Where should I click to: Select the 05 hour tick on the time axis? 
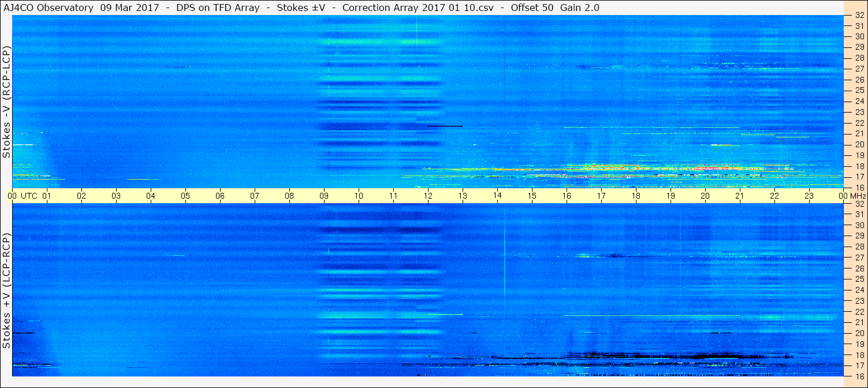(x=185, y=196)
